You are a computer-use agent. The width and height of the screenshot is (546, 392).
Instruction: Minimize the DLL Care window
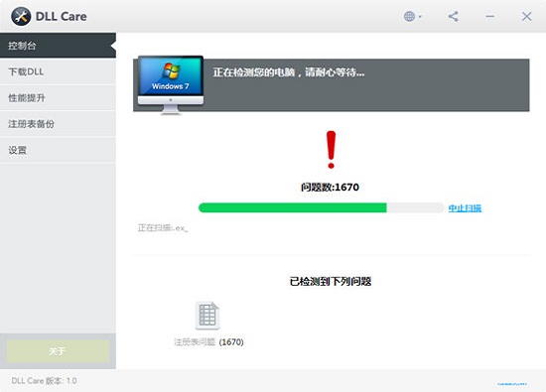(490, 16)
